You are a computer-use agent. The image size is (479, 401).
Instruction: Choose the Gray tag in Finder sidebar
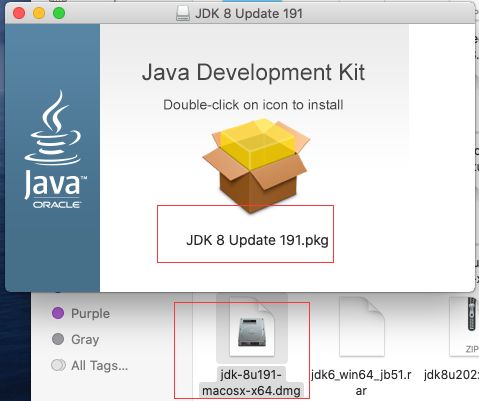(x=76, y=339)
